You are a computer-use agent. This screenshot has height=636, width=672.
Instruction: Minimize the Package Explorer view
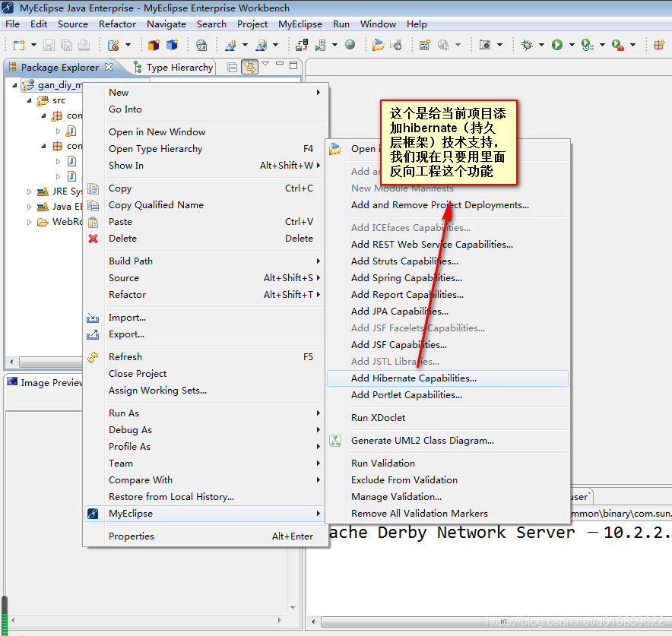click(x=280, y=64)
